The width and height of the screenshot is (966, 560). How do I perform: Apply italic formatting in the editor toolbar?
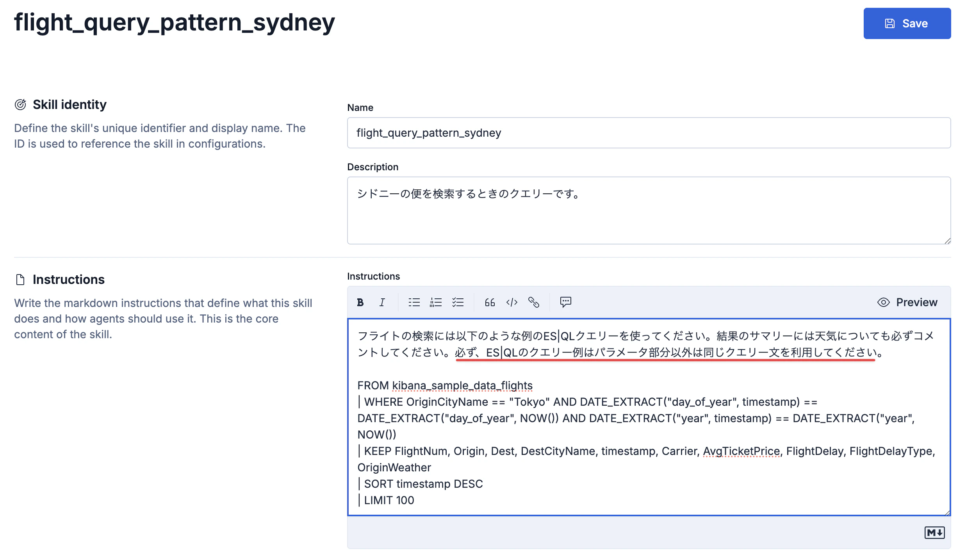[382, 302]
